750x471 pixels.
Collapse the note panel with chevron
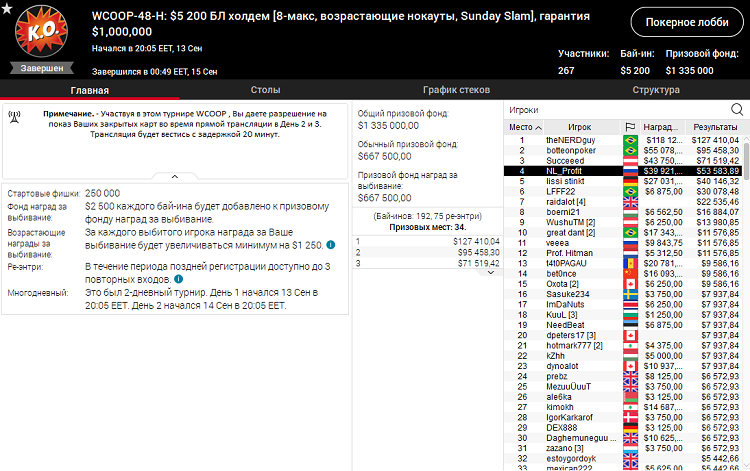point(174,176)
